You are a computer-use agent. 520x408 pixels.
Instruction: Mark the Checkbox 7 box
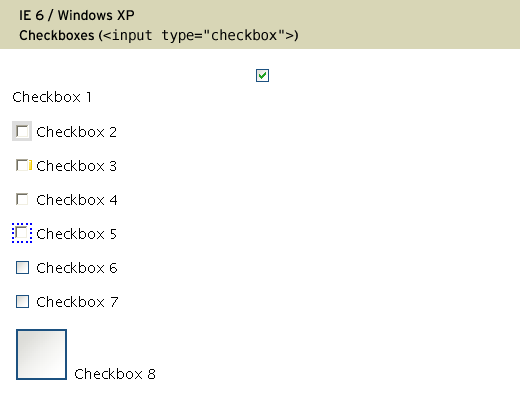(x=22, y=302)
